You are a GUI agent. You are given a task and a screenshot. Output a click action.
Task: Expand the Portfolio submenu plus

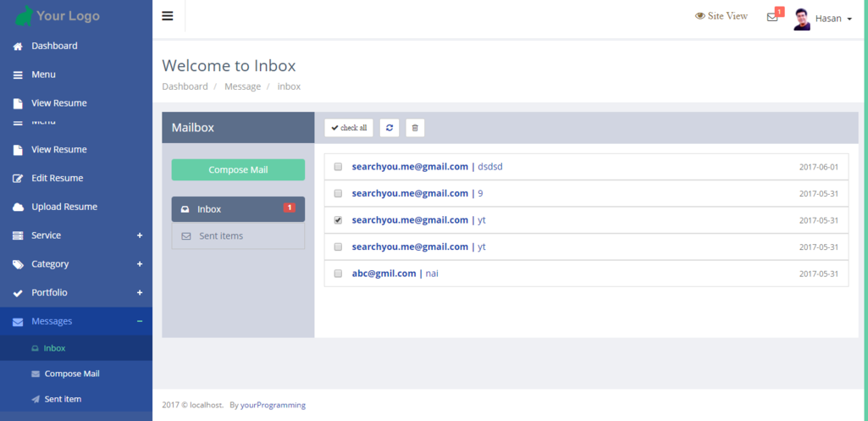pos(140,293)
